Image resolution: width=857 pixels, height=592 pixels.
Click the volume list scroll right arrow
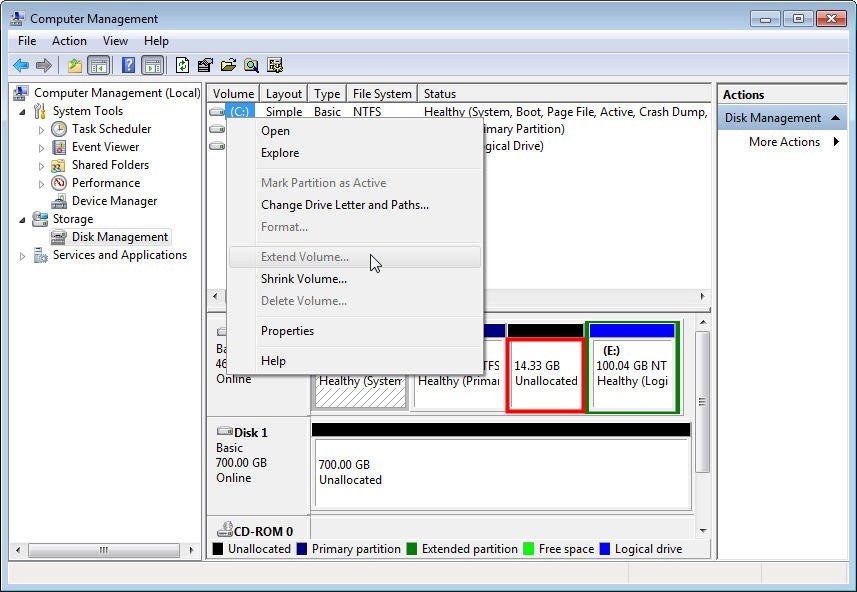[x=702, y=296]
